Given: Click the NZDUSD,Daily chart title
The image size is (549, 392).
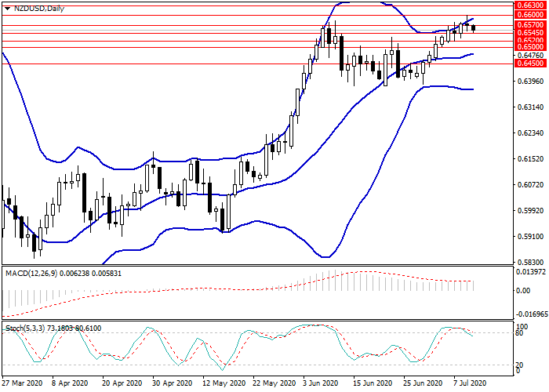Looking at the screenshot, I should tap(40, 9).
